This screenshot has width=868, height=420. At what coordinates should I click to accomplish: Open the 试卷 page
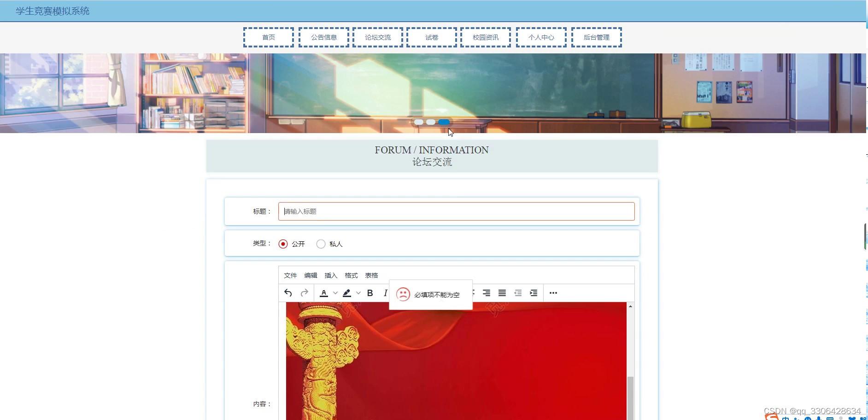coord(432,37)
